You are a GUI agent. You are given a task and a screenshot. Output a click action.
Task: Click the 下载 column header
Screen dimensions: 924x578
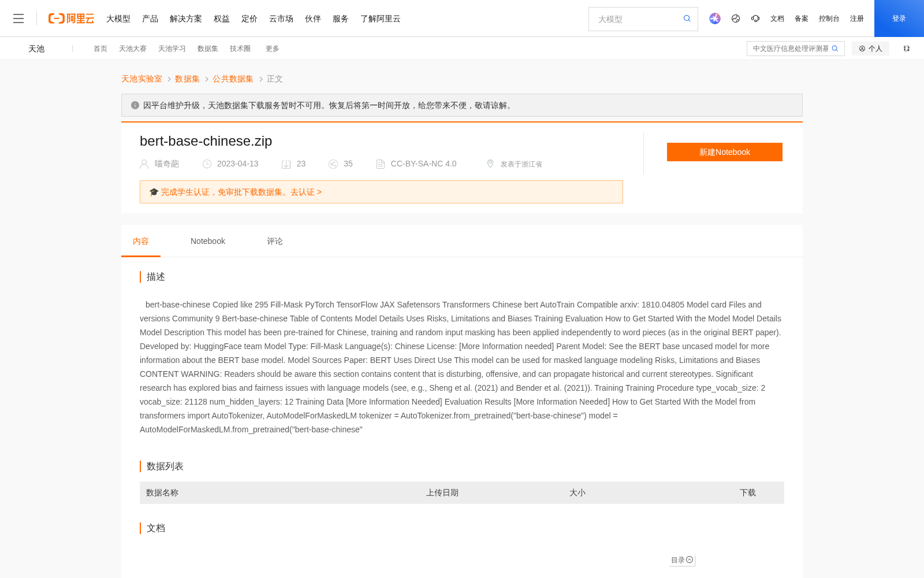748,493
